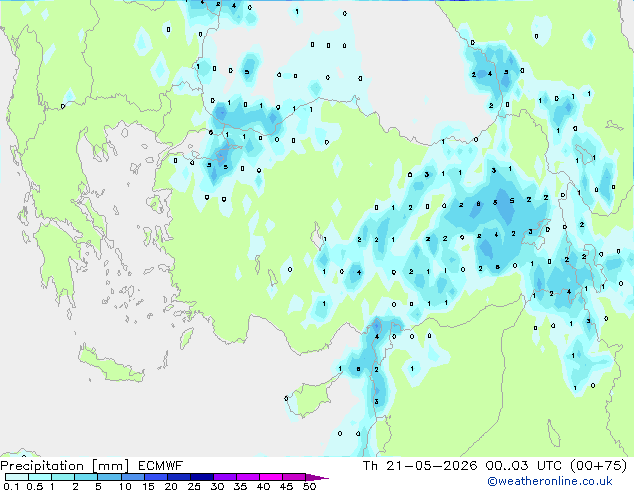Click the '10' legend scale label
Image resolution: width=634 pixels, height=490 pixels.
[125, 486]
